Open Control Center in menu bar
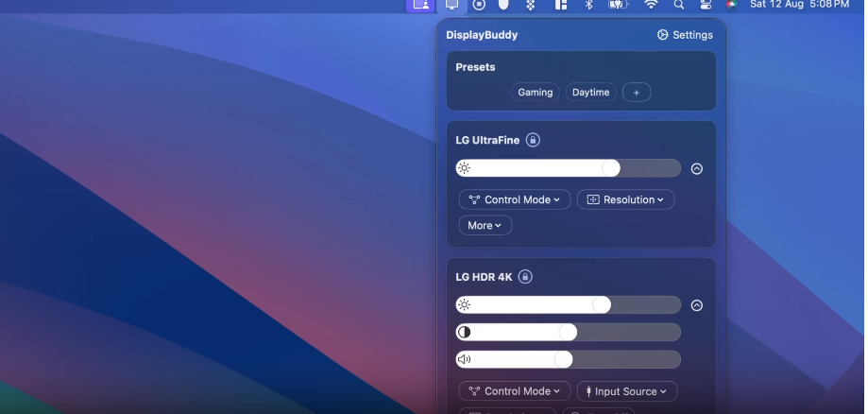The height and width of the screenshot is (414, 868). [x=706, y=5]
